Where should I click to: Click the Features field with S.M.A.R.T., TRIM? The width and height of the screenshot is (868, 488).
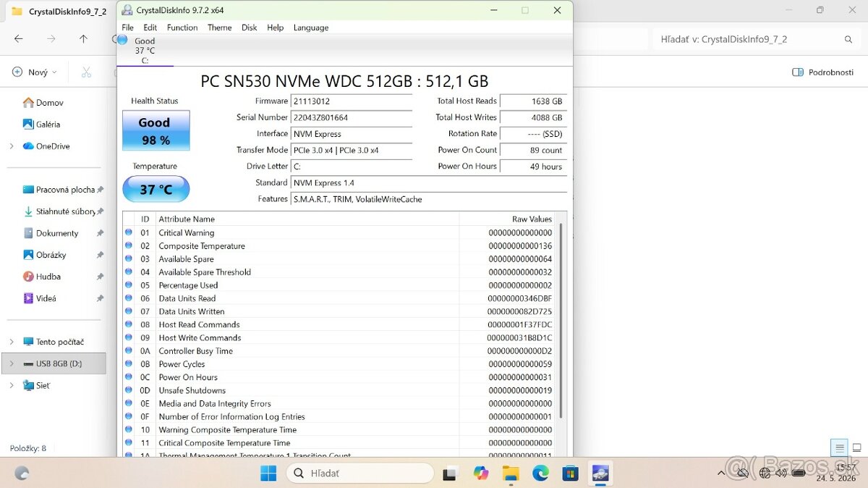pos(429,199)
